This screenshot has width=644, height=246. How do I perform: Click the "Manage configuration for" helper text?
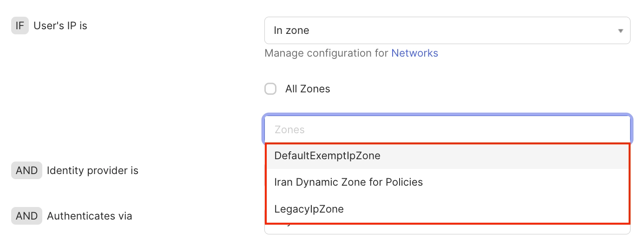click(x=326, y=53)
